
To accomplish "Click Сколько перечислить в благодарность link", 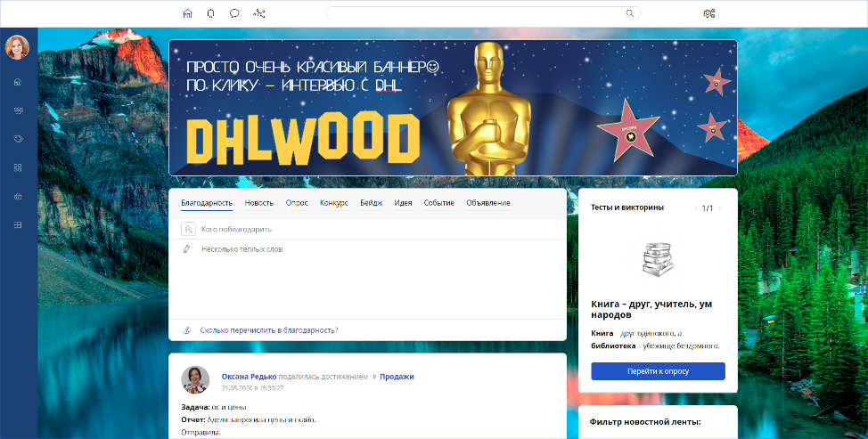I will pos(269,330).
